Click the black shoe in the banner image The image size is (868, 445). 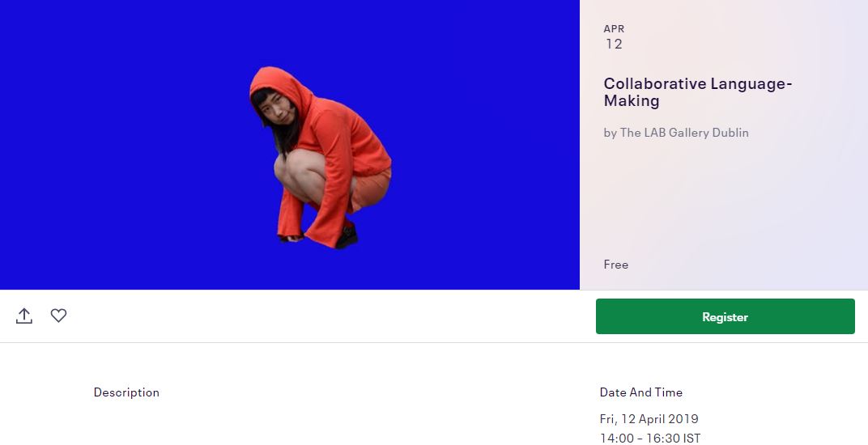[x=347, y=236]
